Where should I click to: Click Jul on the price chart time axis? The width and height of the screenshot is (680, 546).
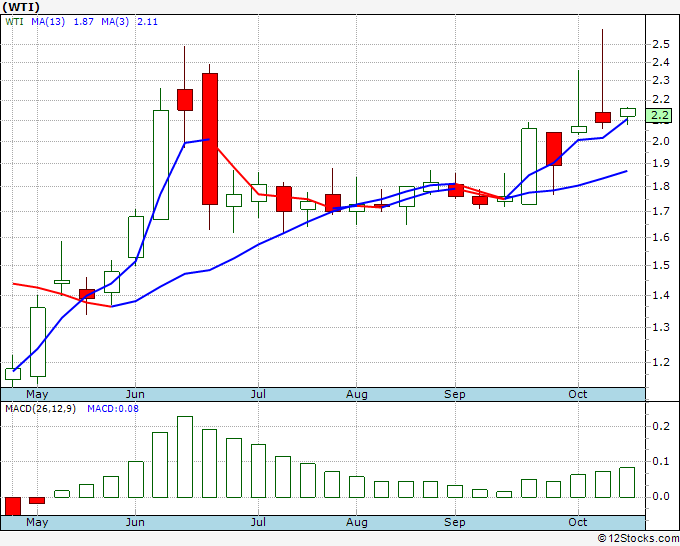click(x=258, y=395)
